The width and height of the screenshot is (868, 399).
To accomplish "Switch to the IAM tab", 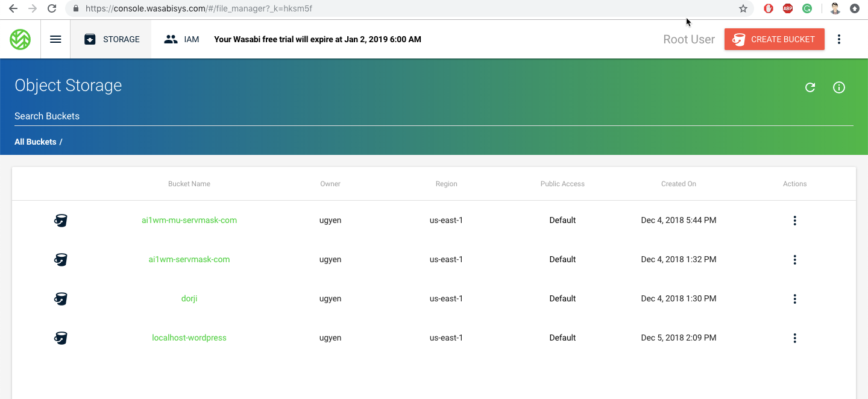I will pos(182,39).
